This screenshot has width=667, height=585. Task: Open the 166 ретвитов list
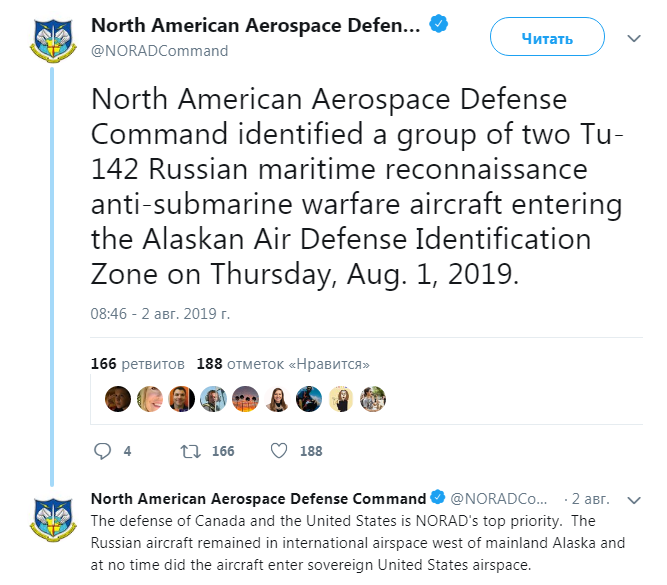pyautogui.click(x=138, y=364)
